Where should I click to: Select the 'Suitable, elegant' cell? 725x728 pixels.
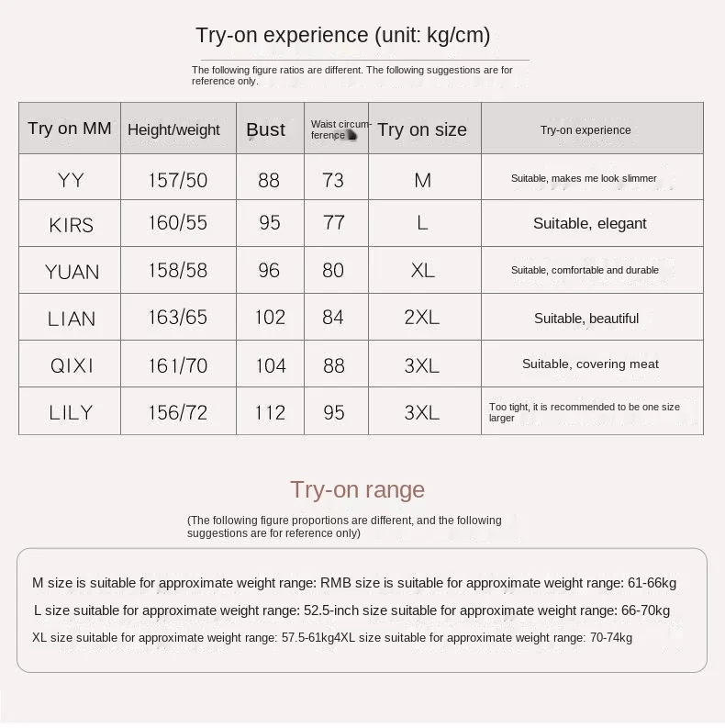[592, 223]
